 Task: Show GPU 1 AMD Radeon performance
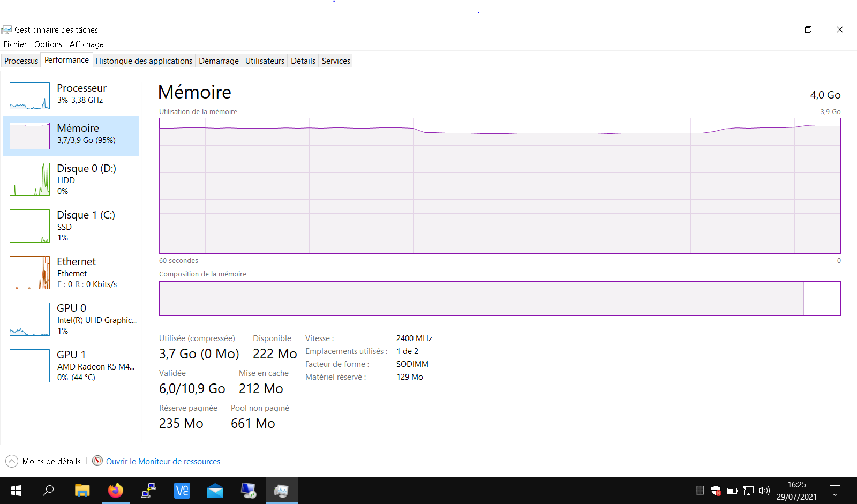coord(71,366)
